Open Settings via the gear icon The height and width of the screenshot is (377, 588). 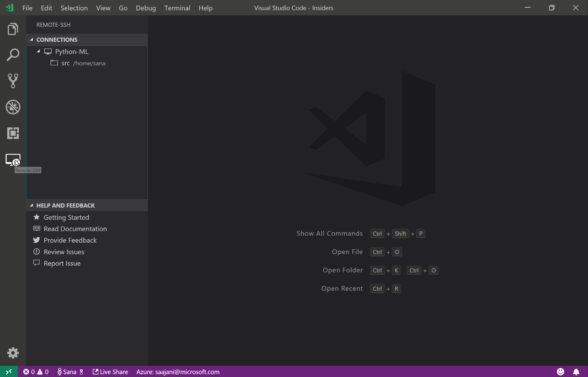click(x=13, y=353)
